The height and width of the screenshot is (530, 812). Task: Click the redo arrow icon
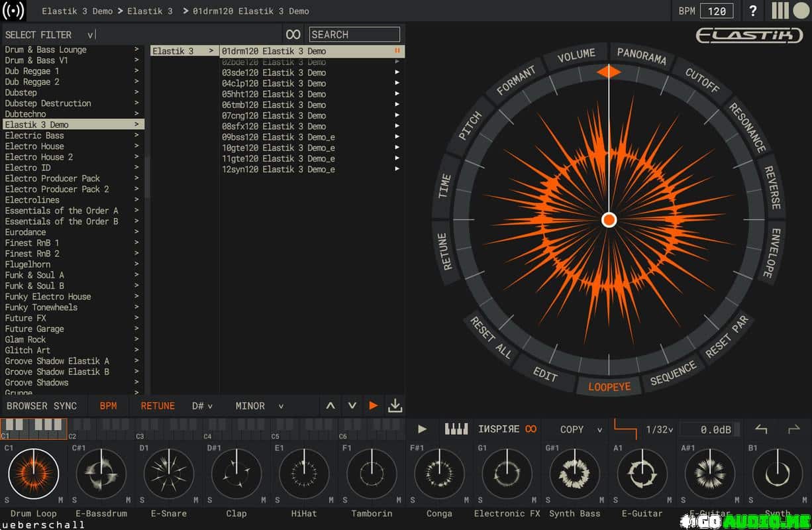coord(793,429)
